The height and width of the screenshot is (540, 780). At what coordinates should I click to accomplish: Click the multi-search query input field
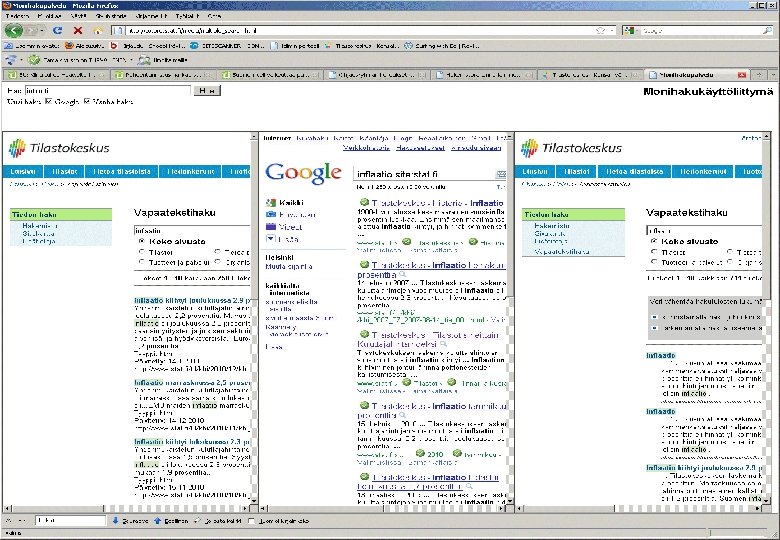[x=107, y=90]
